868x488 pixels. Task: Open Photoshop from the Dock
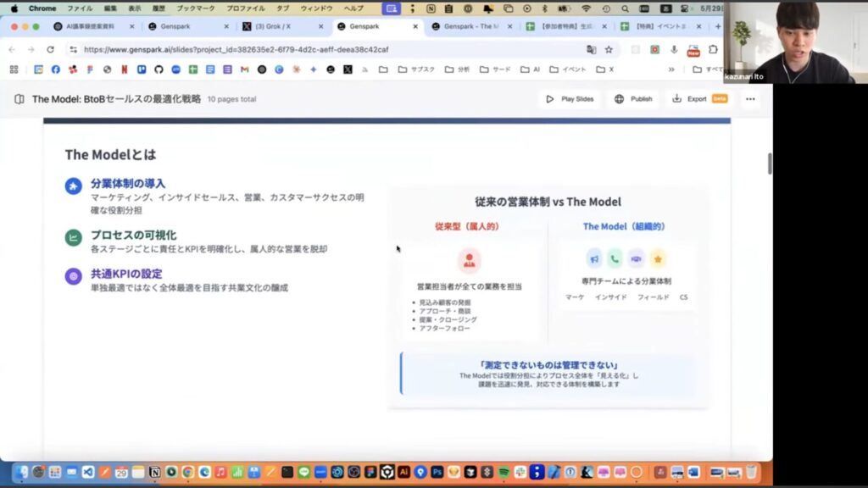click(x=437, y=472)
